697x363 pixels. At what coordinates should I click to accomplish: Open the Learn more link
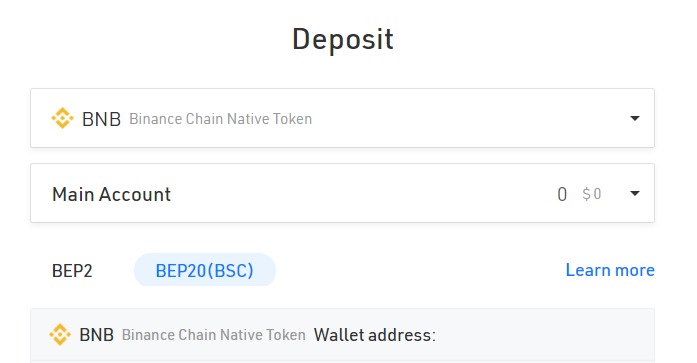[x=610, y=270]
